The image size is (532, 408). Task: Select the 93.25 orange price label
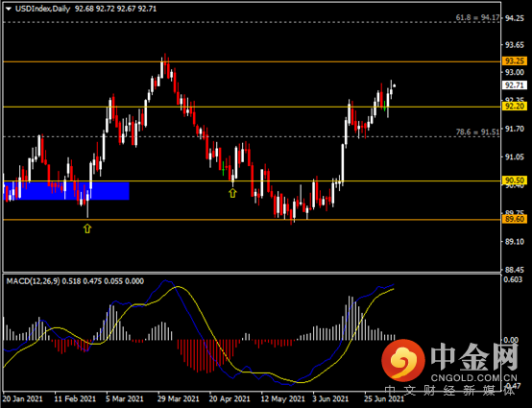pos(515,61)
